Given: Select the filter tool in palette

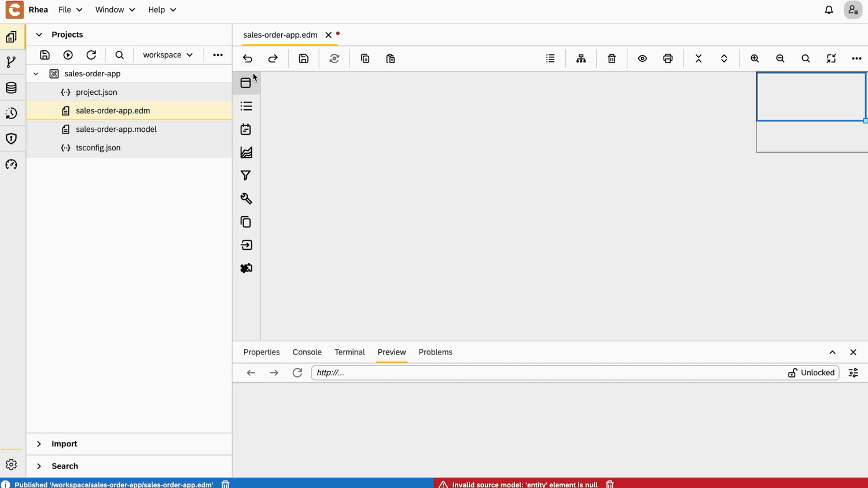Looking at the screenshot, I should 246,175.
